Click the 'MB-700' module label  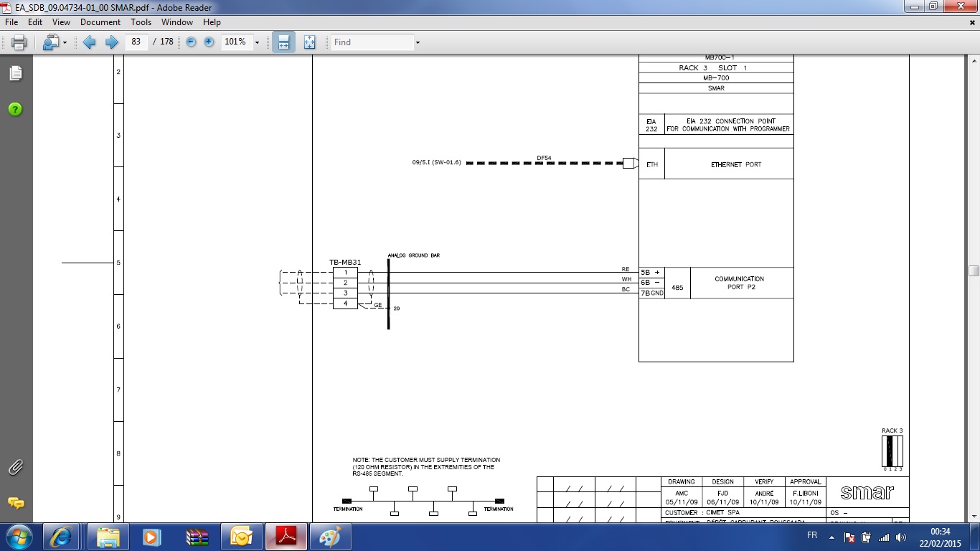[x=716, y=77]
